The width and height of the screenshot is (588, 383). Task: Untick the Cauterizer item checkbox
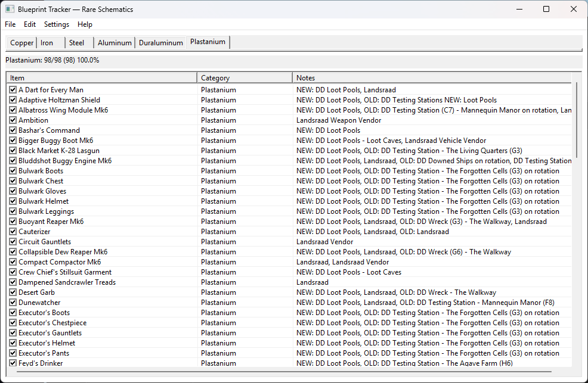(x=13, y=232)
